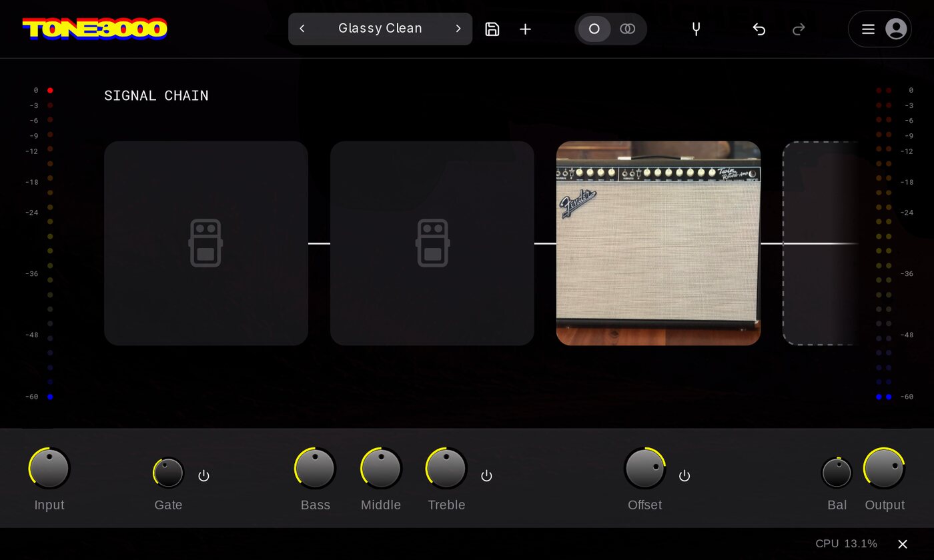Click the Gate knob
Viewport: 934px width, 560px height.
[168, 473]
